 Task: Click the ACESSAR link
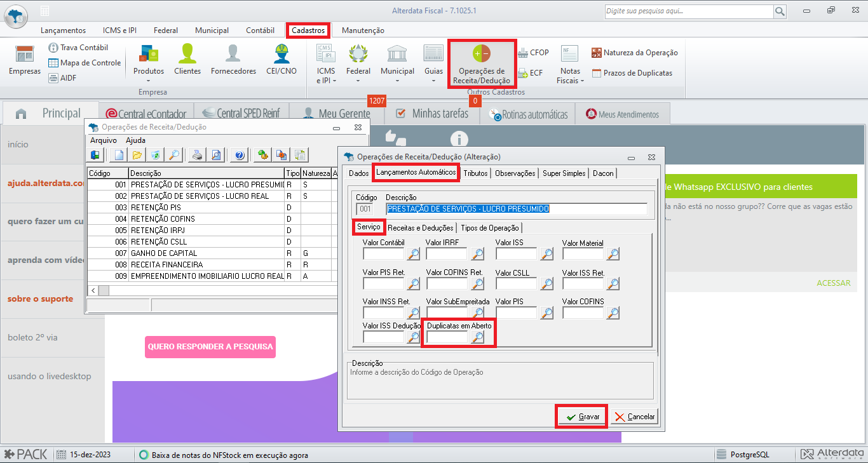click(833, 283)
